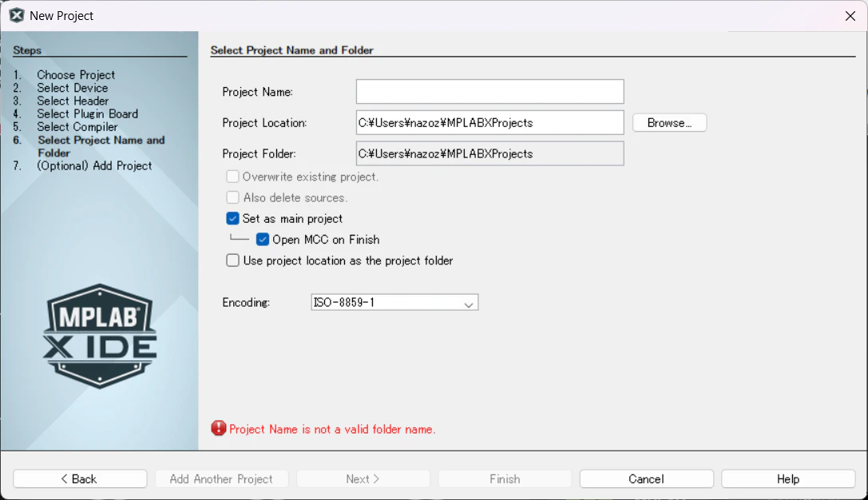This screenshot has width=868, height=500.
Task: Toggle the Also delete sources checkbox
Action: tap(232, 197)
